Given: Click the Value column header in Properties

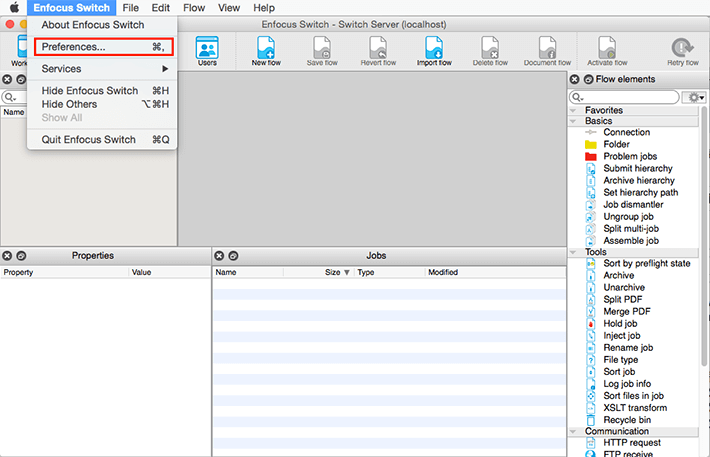Looking at the screenshot, I should (x=141, y=272).
